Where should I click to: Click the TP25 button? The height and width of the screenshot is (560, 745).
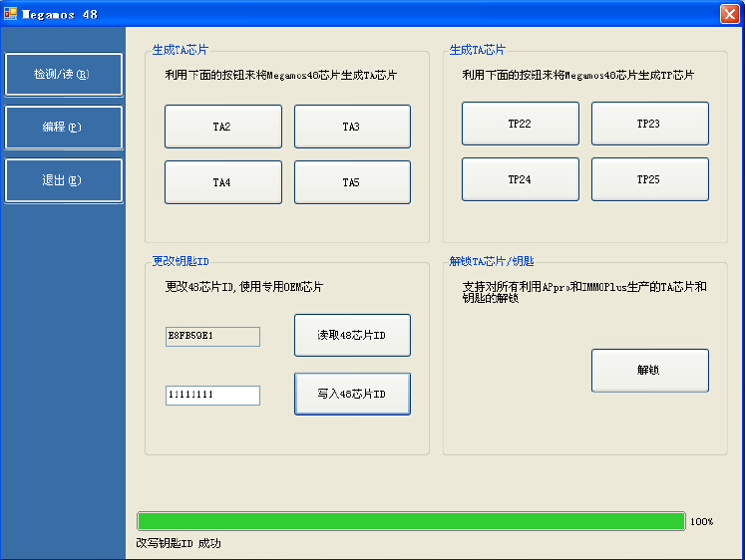coord(650,179)
